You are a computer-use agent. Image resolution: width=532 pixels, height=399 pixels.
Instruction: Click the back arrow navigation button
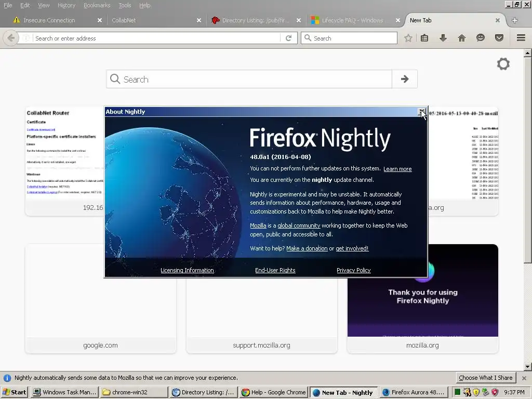pyautogui.click(x=11, y=37)
